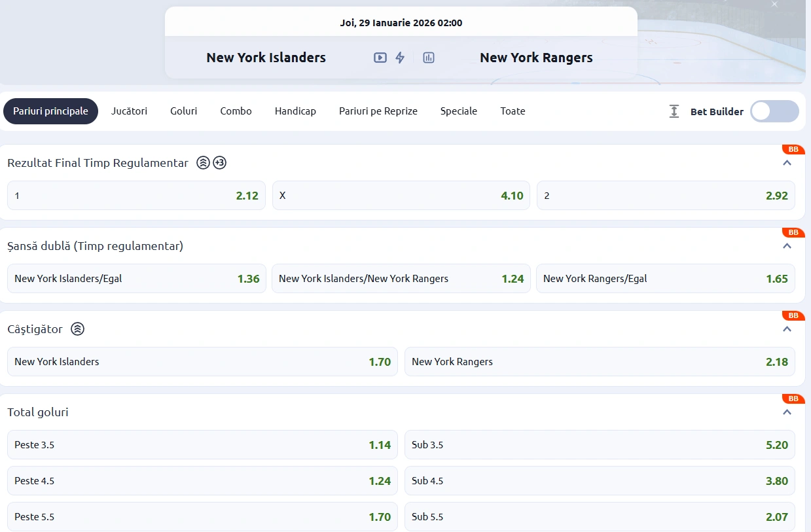Click the odds boost chevrons icon near Rezultat Final
The image size is (811, 532).
(x=202, y=162)
